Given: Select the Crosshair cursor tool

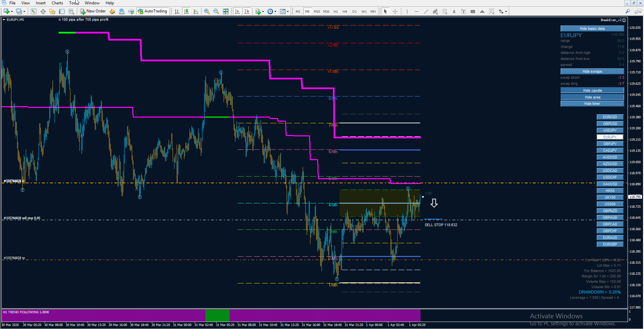Looking at the screenshot, I should tap(395, 11).
